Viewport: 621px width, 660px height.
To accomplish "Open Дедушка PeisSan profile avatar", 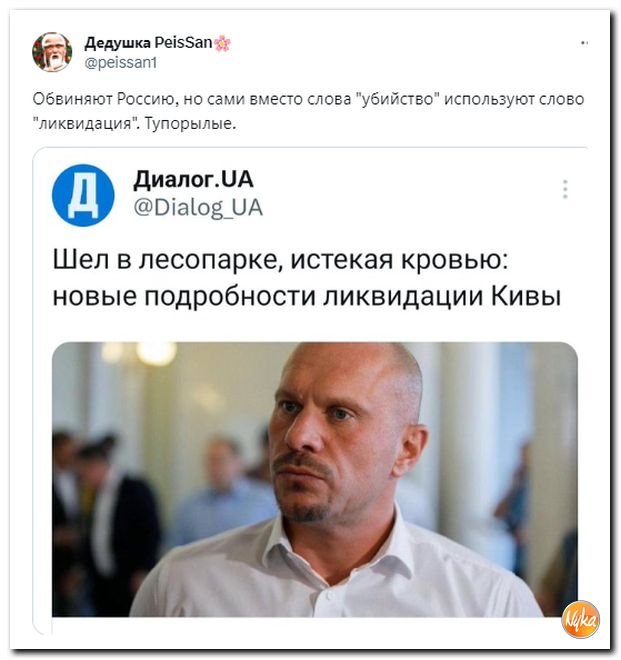I will [x=52, y=52].
